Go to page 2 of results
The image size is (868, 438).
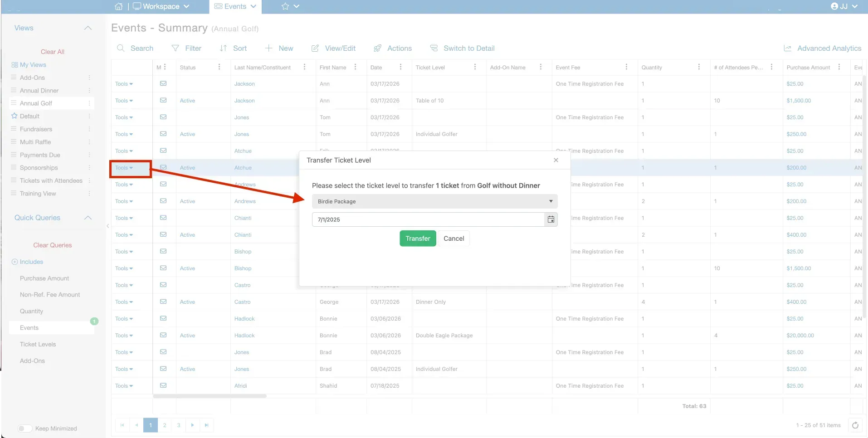point(165,425)
